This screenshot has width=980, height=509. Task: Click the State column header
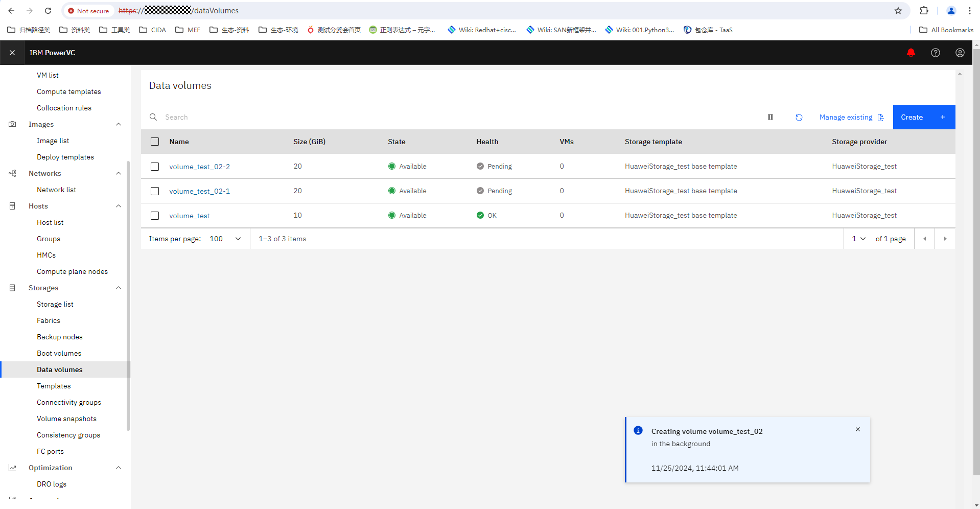pyautogui.click(x=396, y=142)
